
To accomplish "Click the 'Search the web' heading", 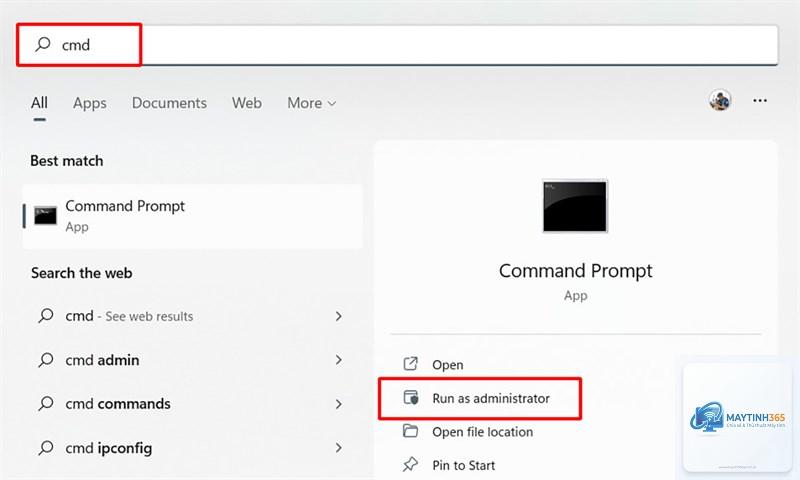I will 82,273.
